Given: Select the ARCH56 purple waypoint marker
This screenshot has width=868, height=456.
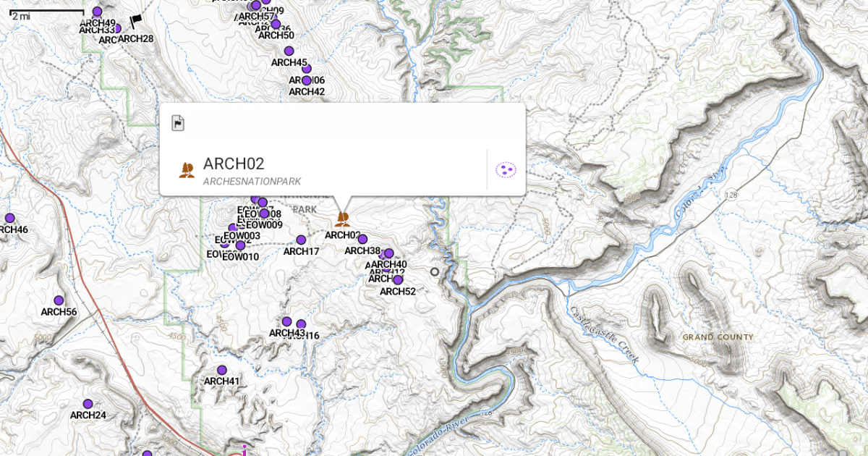Looking at the screenshot, I should [x=59, y=300].
